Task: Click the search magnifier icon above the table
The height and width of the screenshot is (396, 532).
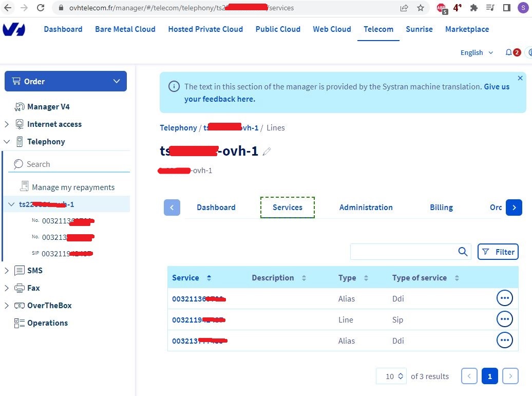Action: pos(463,252)
